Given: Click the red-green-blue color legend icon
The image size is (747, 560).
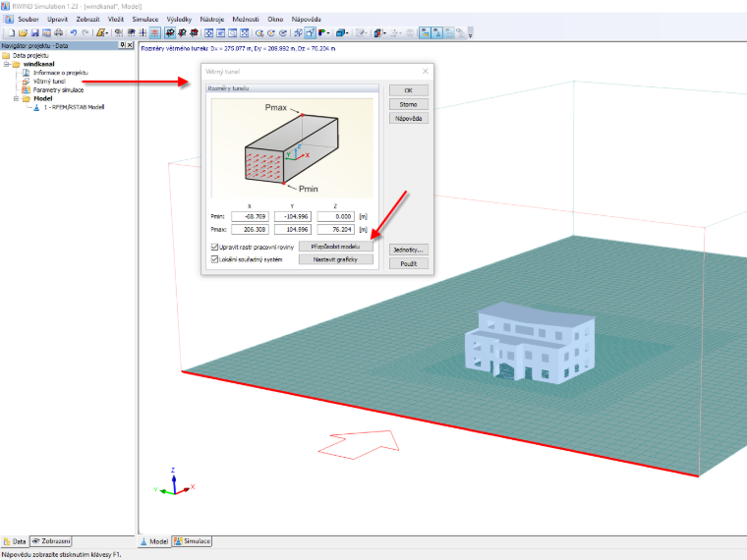Looking at the screenshot, I should 322,32.
